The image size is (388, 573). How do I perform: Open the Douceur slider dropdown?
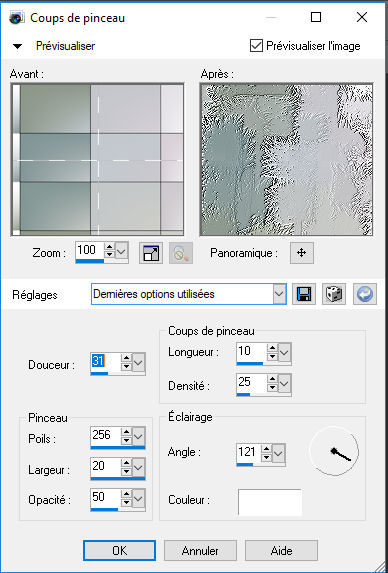[x=139, y=362]
